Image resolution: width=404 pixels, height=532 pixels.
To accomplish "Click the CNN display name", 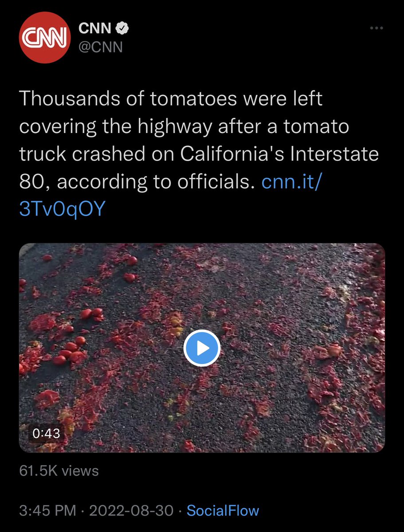I will click(94, 29).
